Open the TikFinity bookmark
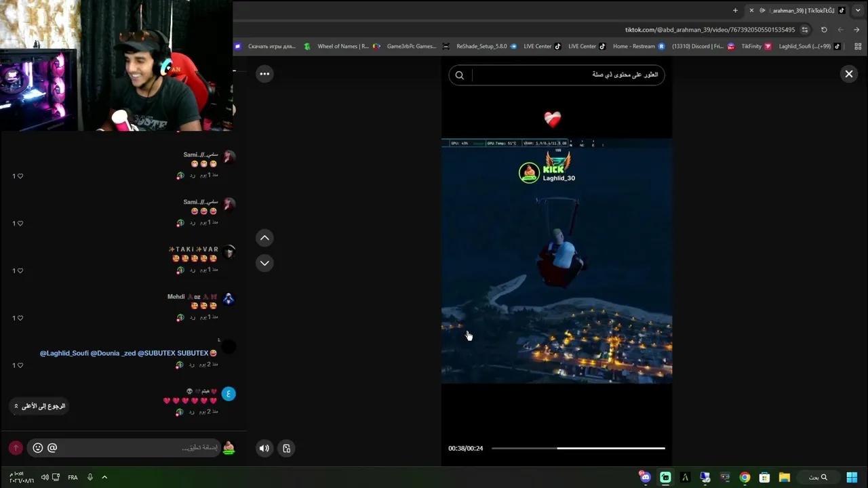The image size is (868, 488). (x=756, y=47)
